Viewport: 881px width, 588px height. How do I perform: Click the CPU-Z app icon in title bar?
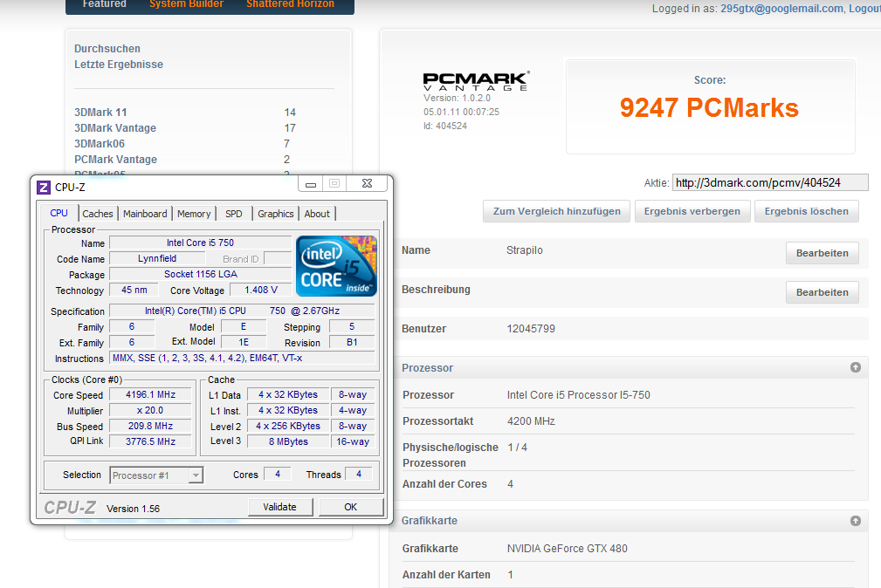click(x=44, y=187)
